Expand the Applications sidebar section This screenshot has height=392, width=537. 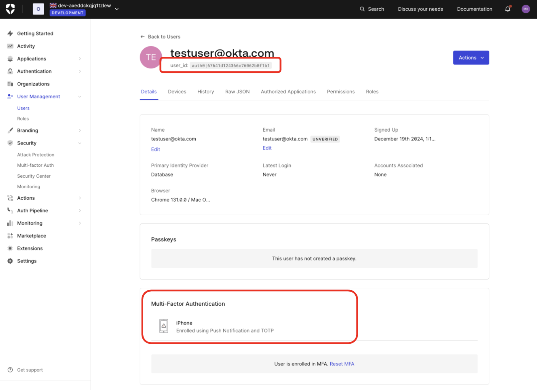coord(80,59)
